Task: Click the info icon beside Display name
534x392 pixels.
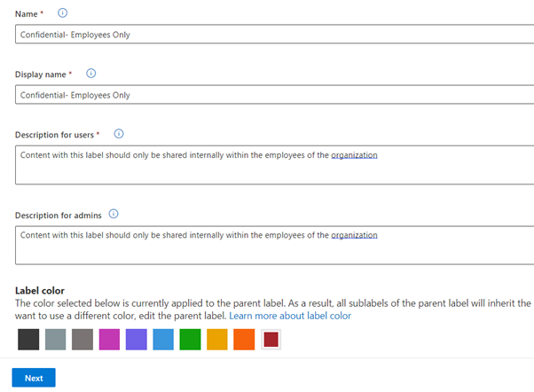Action: tap(90, 74)
